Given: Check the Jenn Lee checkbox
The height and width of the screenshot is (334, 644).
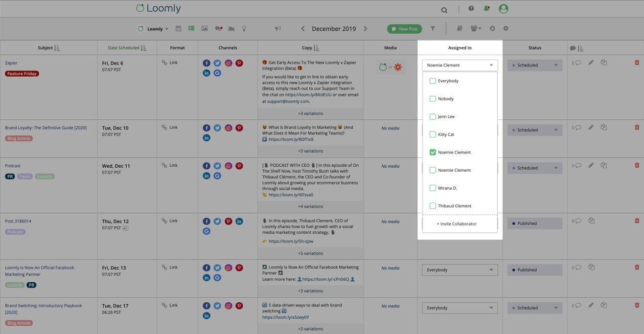Looking at the screenshot, I should tap(433, 117).
